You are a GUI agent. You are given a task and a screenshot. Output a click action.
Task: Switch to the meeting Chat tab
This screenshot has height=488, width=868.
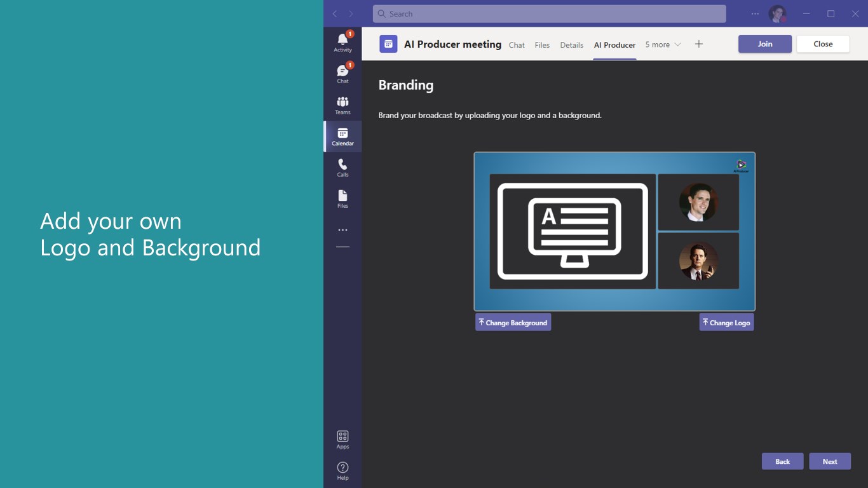tap(517, 45)
